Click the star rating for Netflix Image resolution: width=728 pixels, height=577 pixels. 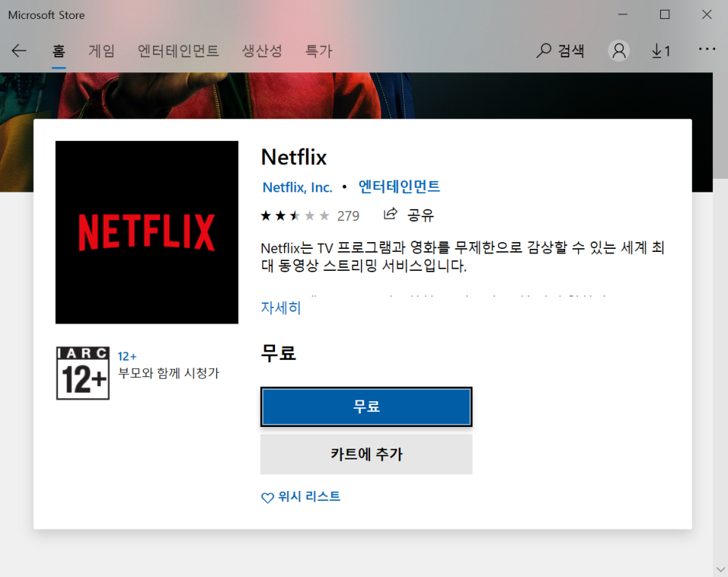click(295, 216)
